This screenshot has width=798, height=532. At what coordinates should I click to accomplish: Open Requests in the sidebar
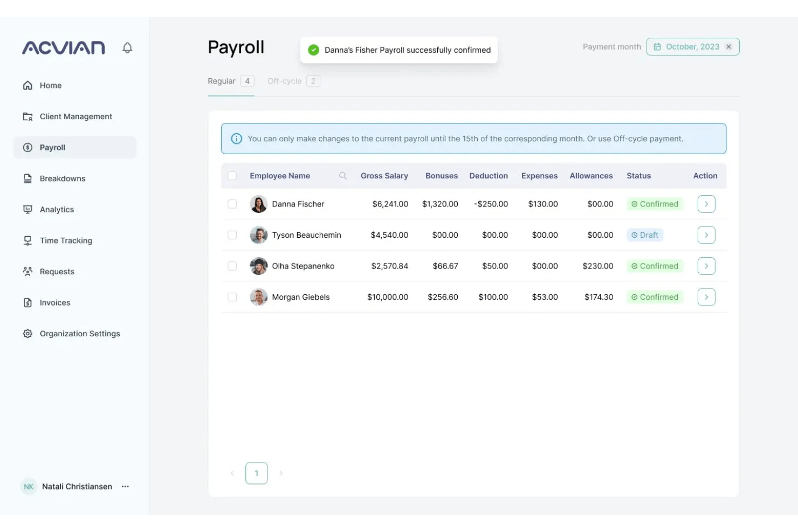[74, 272]
